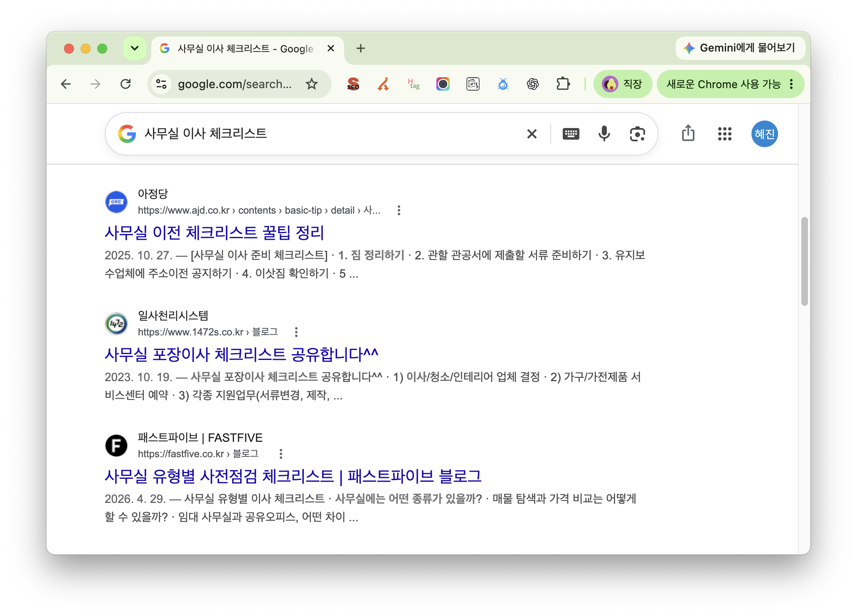The height and width of the screenshot is (616, 857).
Task: Click the 아정당 site name
Action: (x=153, y=194)
